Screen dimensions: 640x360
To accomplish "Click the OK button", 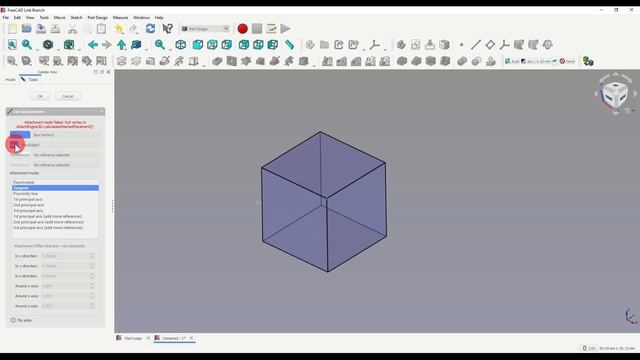I will pyautogui.click(x=40, y=96).
